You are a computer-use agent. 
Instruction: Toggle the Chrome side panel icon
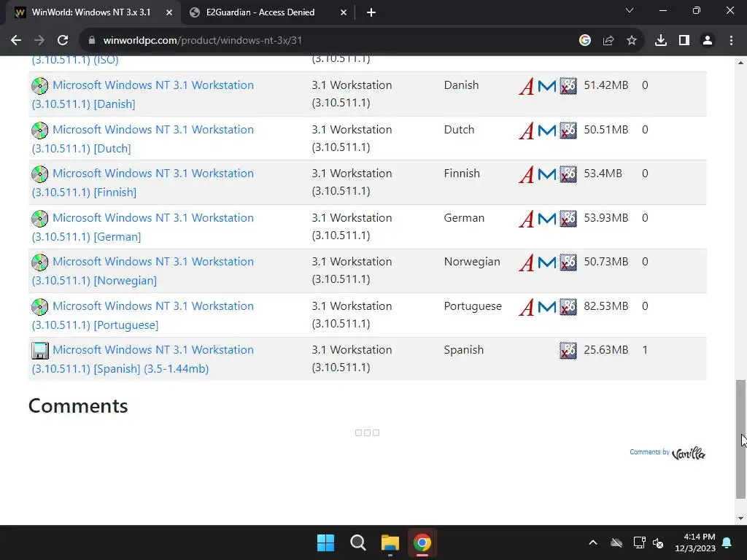click(x=684, y=41)
